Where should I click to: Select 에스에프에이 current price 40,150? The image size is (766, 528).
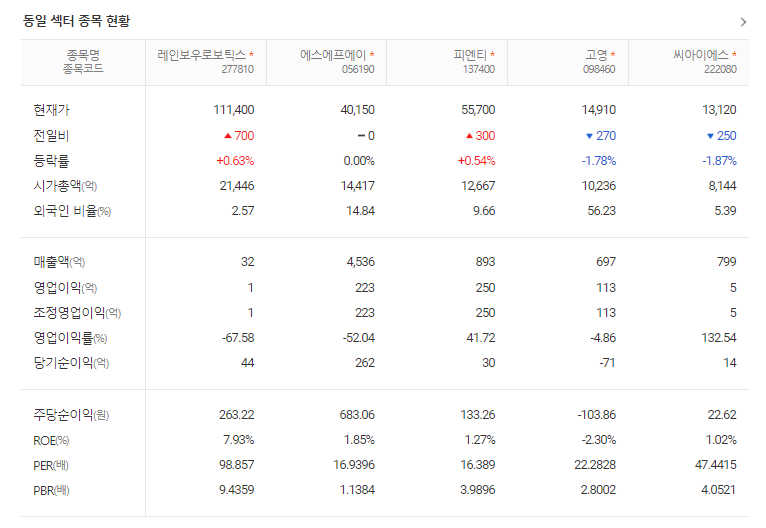[358, 110]
